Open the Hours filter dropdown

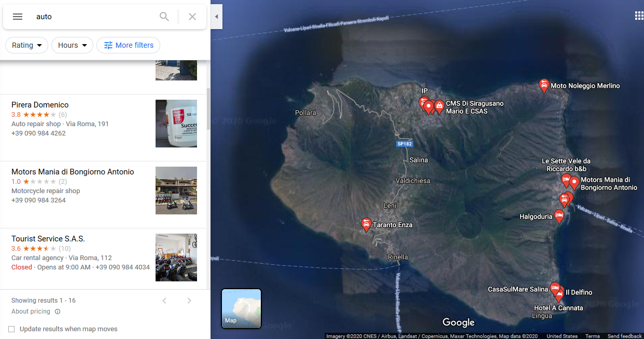coord(72,45)
